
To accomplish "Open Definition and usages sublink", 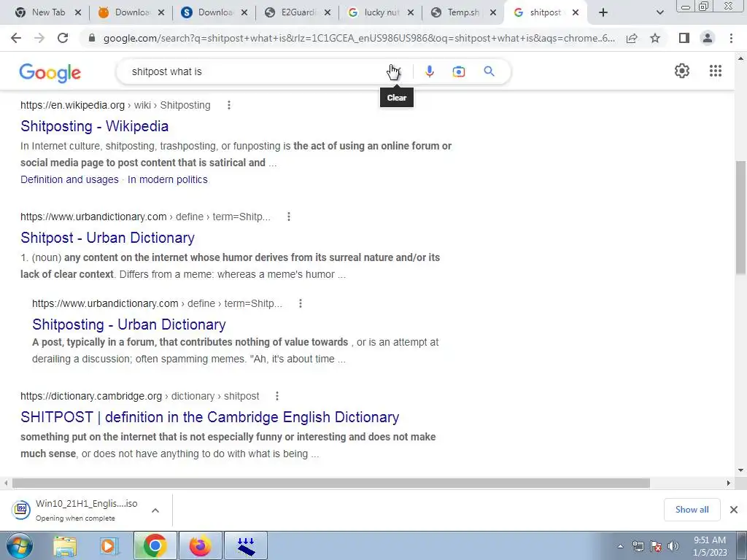I will 69,179.
